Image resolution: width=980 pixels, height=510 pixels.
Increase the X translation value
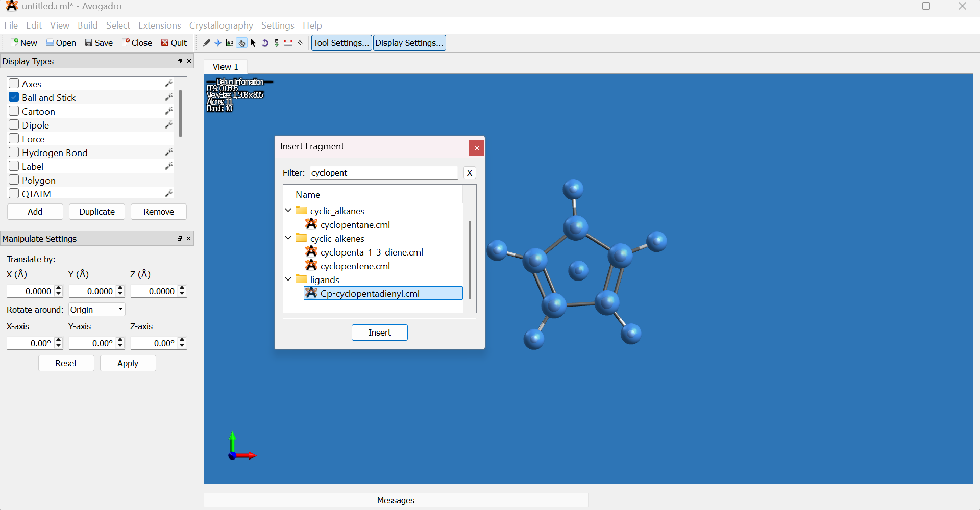59,288
